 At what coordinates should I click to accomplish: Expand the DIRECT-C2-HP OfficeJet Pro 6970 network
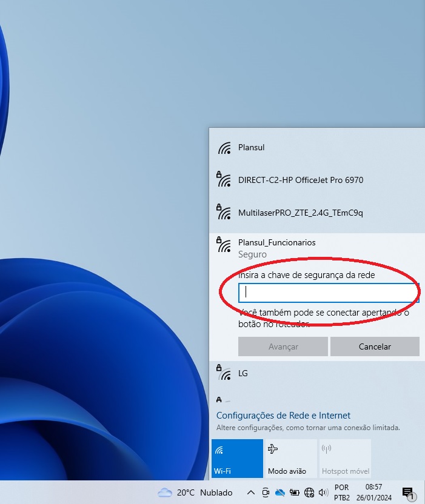pyautogui.click(x=316, y=180)
